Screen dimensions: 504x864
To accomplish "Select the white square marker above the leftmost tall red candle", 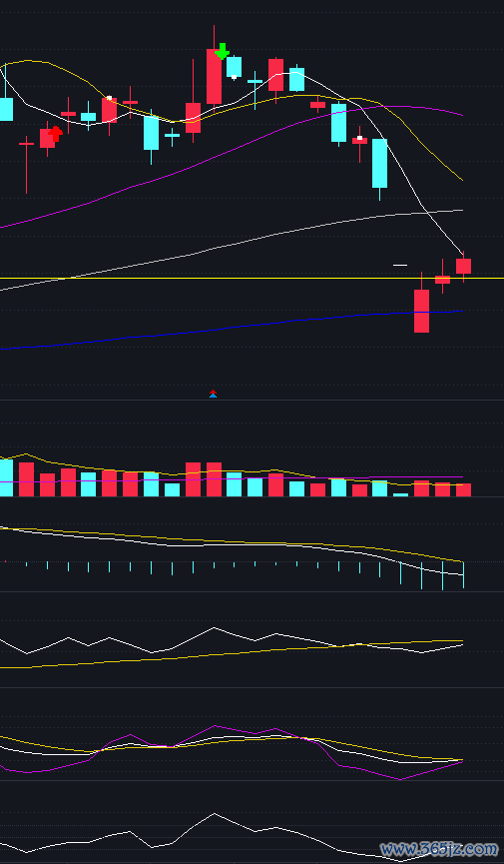I will [109, 98].
